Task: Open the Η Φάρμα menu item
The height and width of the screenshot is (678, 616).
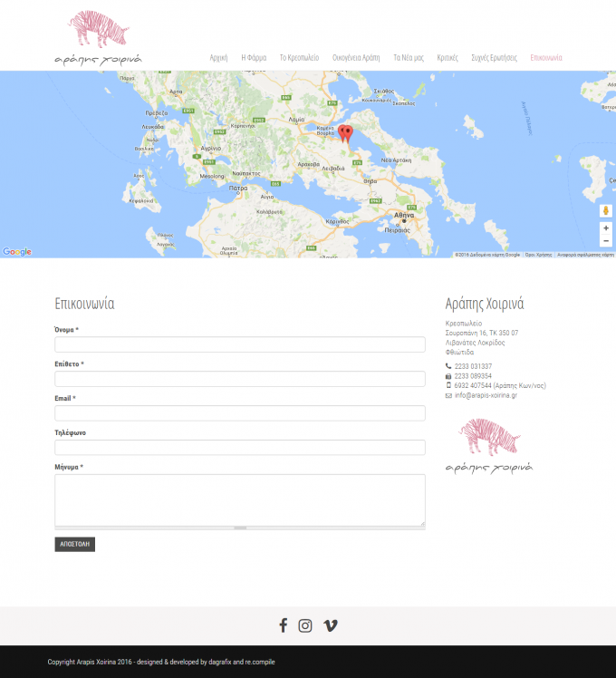Action: (254, 57)
